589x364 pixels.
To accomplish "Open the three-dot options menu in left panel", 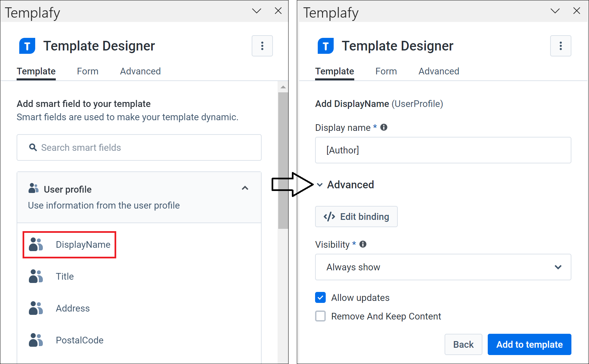I will point(262,46).
